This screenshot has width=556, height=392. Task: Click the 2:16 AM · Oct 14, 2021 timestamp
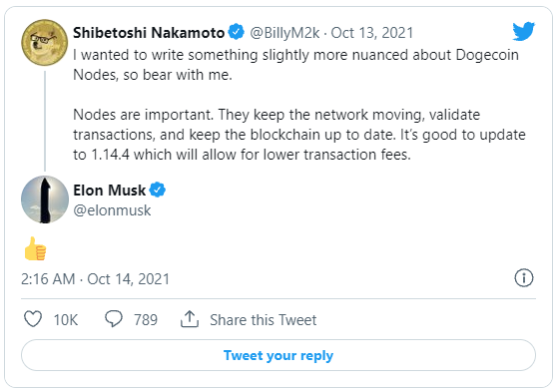[95, 279]
